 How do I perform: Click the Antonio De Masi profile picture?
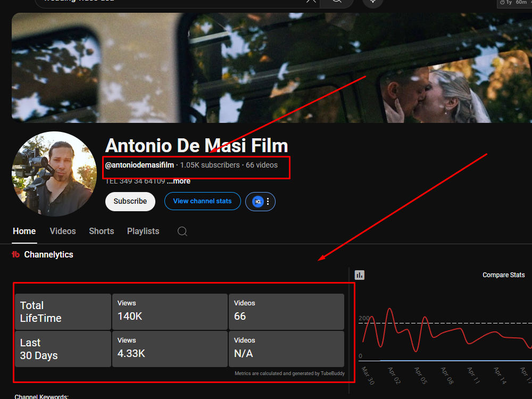click(x=54, y=174)
